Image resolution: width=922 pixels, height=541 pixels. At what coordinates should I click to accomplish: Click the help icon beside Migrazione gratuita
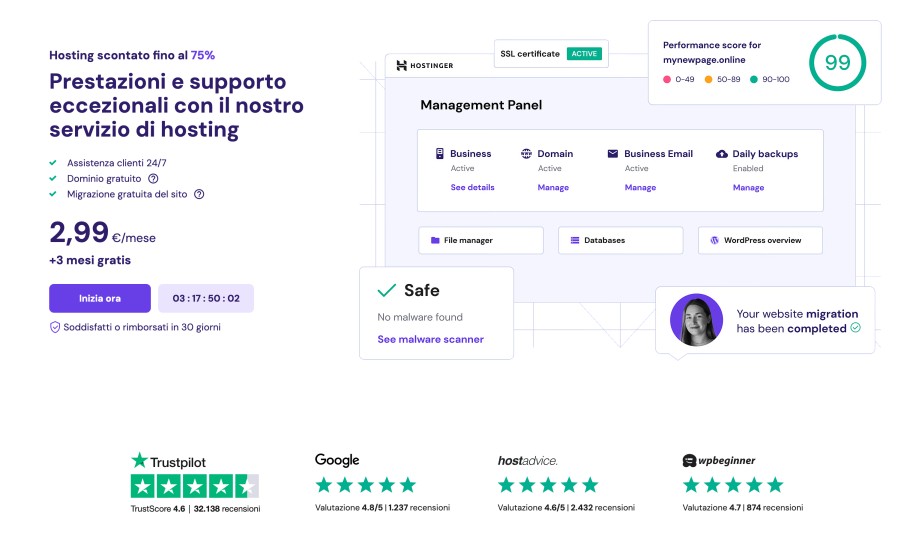tap(199, 194)
